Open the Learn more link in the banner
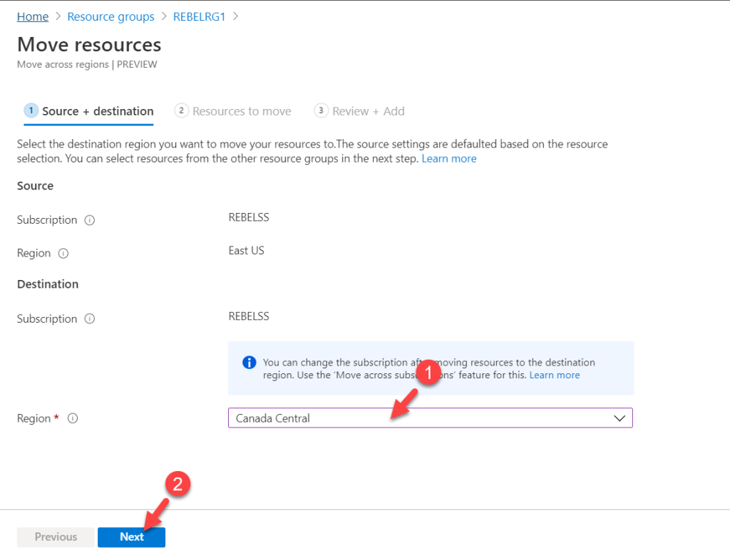 555,375
